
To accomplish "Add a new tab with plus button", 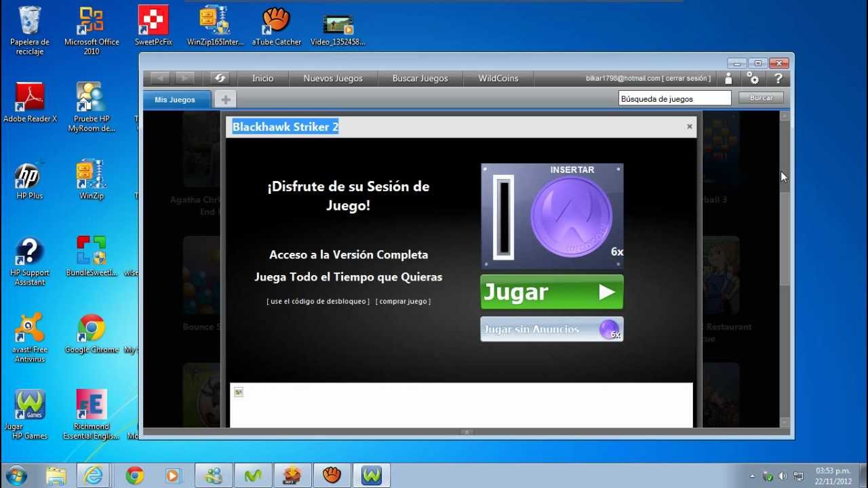I will point(226,100).
